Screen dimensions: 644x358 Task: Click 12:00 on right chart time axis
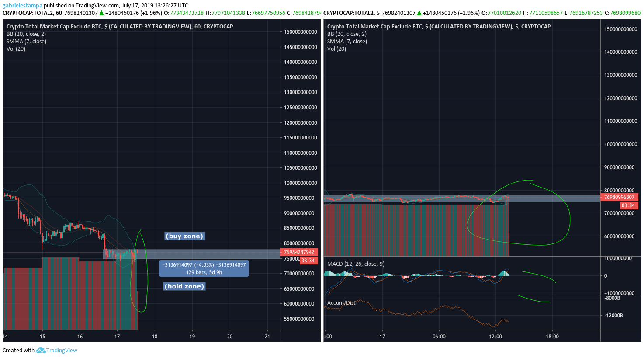495,337
